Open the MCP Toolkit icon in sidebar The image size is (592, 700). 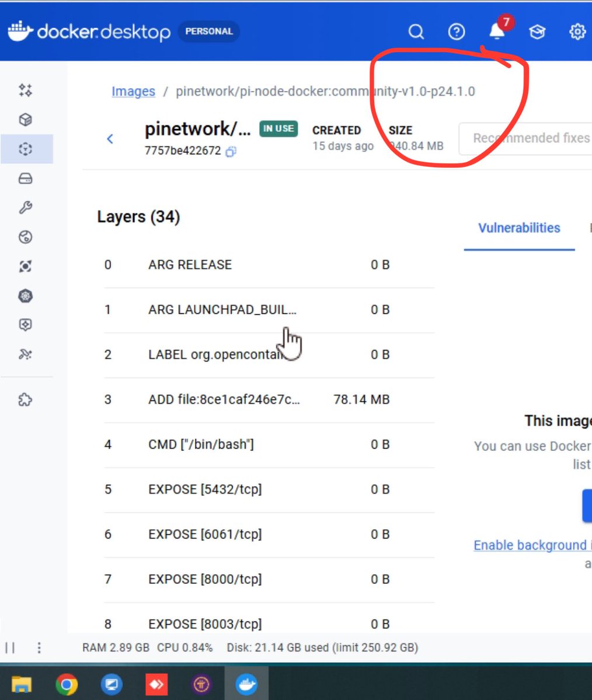(x=25, y=354)
